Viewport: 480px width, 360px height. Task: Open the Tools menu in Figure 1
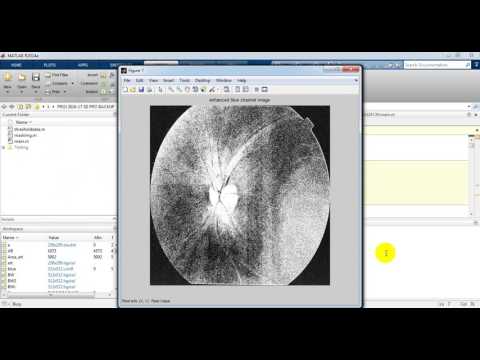click(x=184, y=81)
